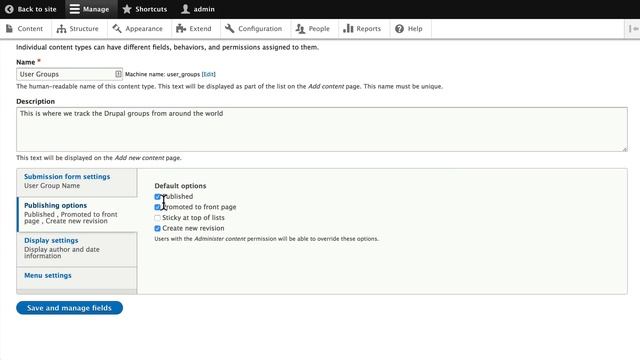Click the Configuration wrench icon
Viewport: 640px width, 360px height.
tap(230, 29)
